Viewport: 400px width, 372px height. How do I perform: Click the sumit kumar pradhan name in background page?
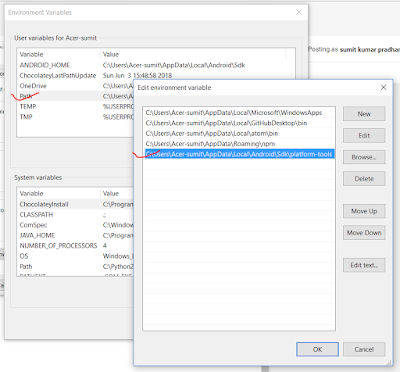point(370,50)
